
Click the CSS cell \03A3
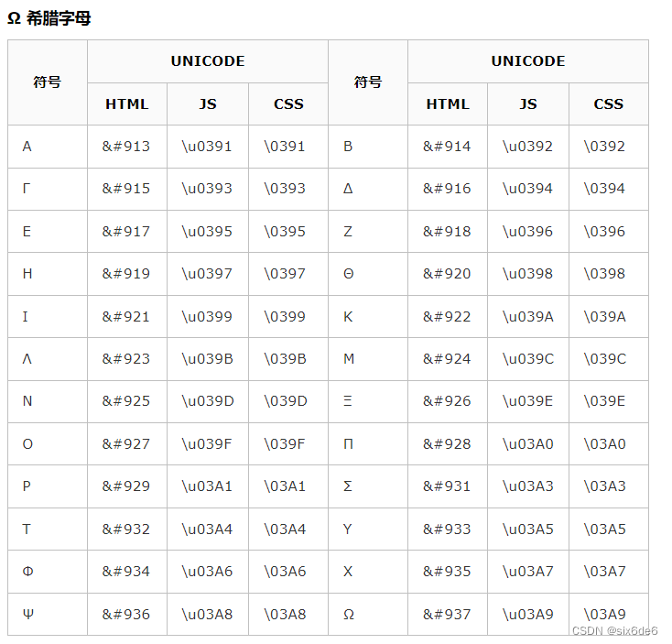point(609,486)
